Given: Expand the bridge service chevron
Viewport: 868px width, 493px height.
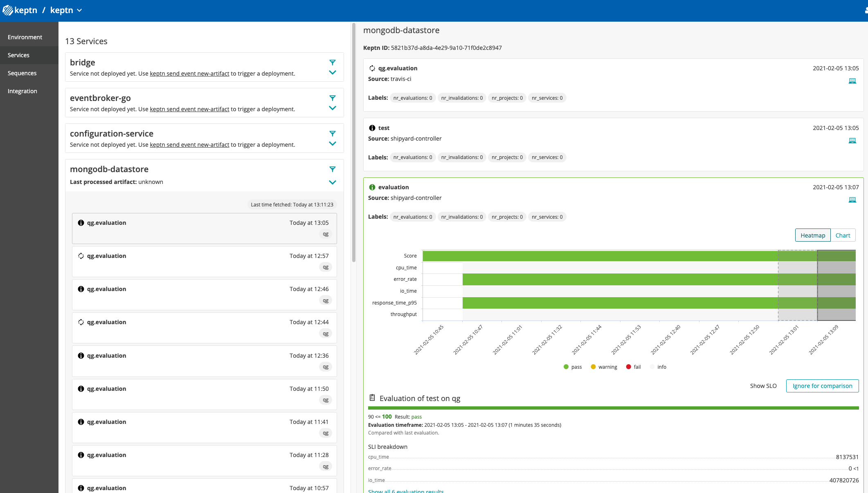Looking at the screenshot, I should (x=332, y=73).
